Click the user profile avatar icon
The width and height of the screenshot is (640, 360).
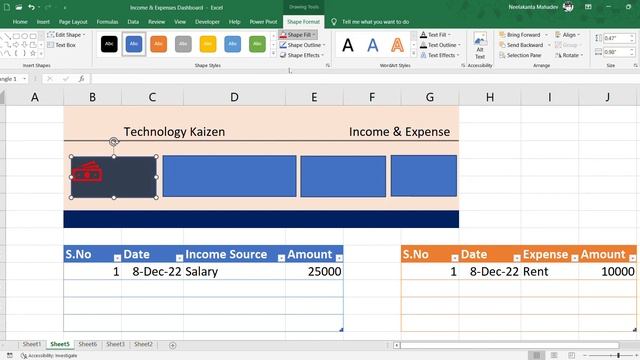tap(568, 7)
